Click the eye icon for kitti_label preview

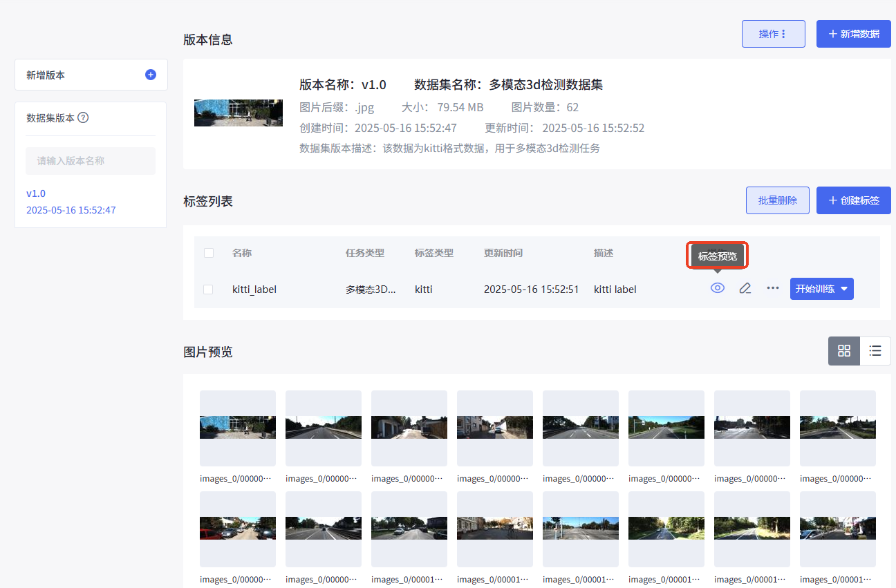pos(718,288)
